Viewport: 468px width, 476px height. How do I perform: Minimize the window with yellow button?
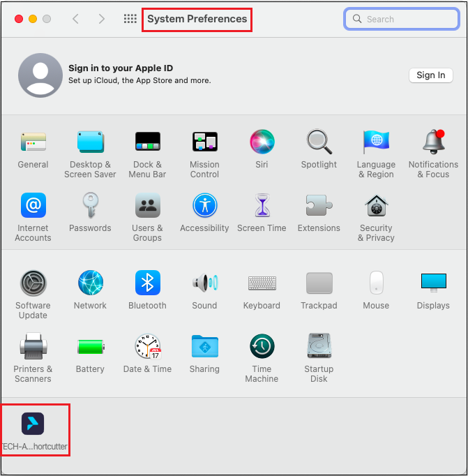pos(33,19)
